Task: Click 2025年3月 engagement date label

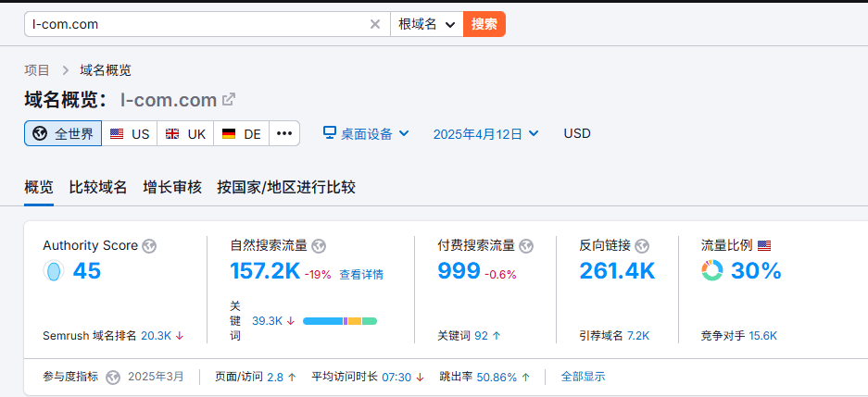Action: 156,377
